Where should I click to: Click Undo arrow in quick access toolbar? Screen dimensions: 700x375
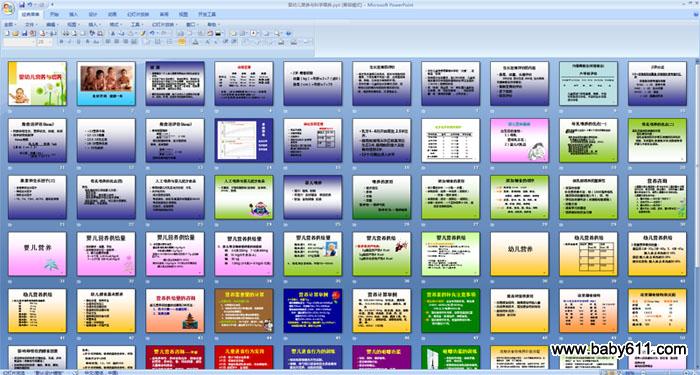30,4
